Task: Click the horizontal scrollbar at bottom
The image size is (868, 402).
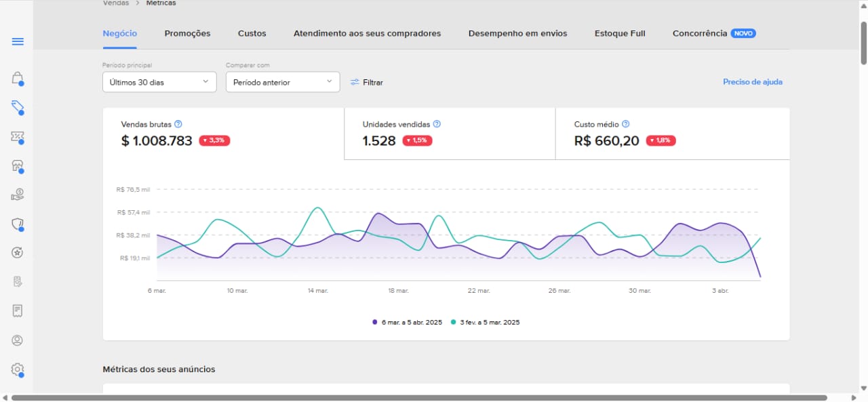Action: pyautogui.click(x=419, y=398)
